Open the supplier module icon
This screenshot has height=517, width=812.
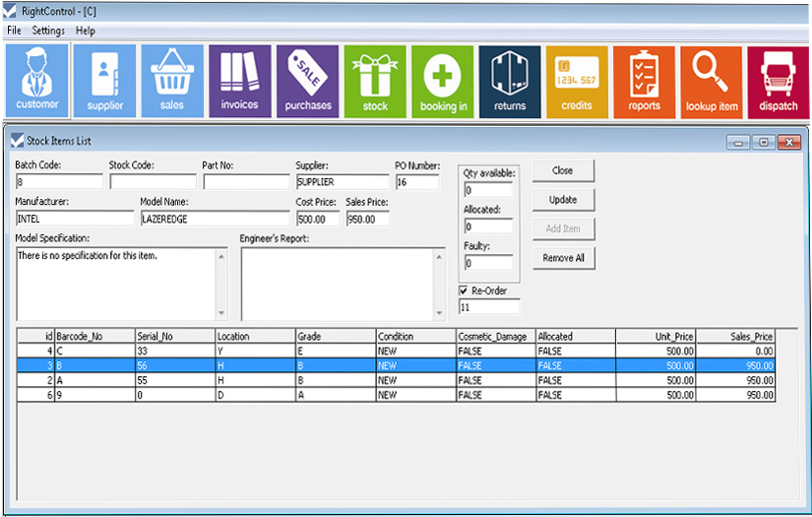click(x=104, y=81)
